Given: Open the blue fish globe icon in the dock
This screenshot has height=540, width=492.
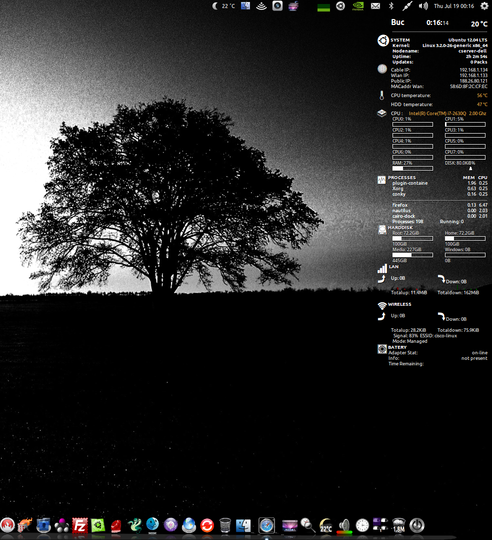Looking at the screenshot, I should 153,525.
